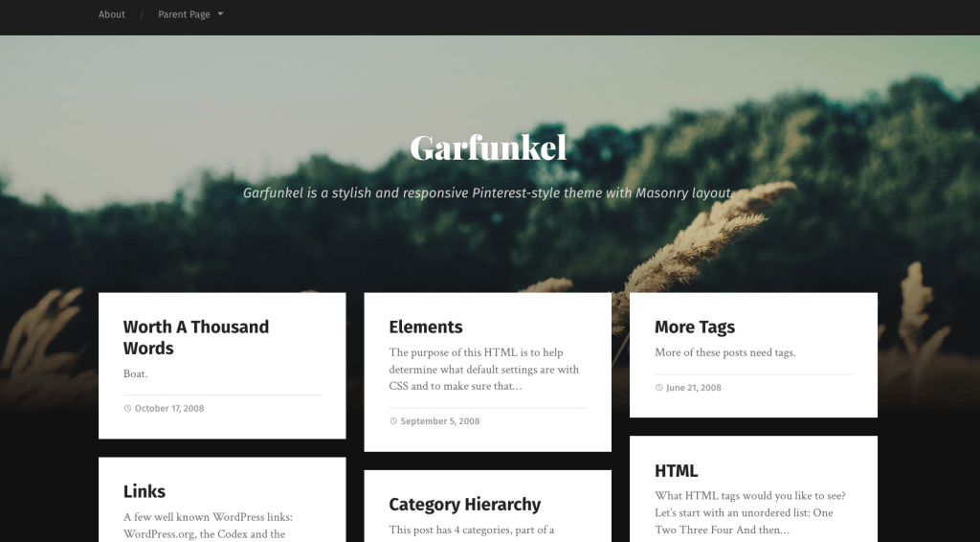980x542 pixels.
Task: Click the More Tags excerpt text
Action: (724, 352)
